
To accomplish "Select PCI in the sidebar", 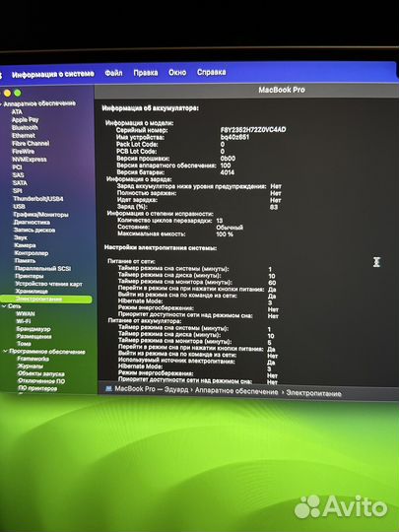I will click(x=17, y=166).
